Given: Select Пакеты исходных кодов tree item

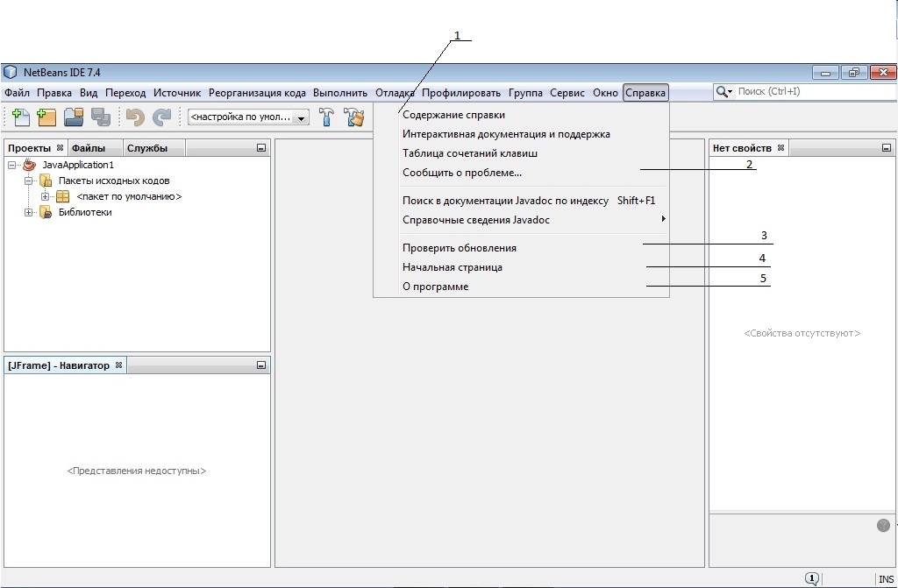Looking at the screenshot, I should coord(114,181).
